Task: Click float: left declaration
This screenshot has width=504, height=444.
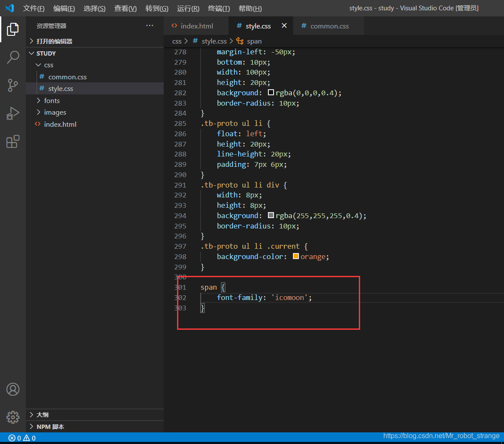Action: (241, 134)
